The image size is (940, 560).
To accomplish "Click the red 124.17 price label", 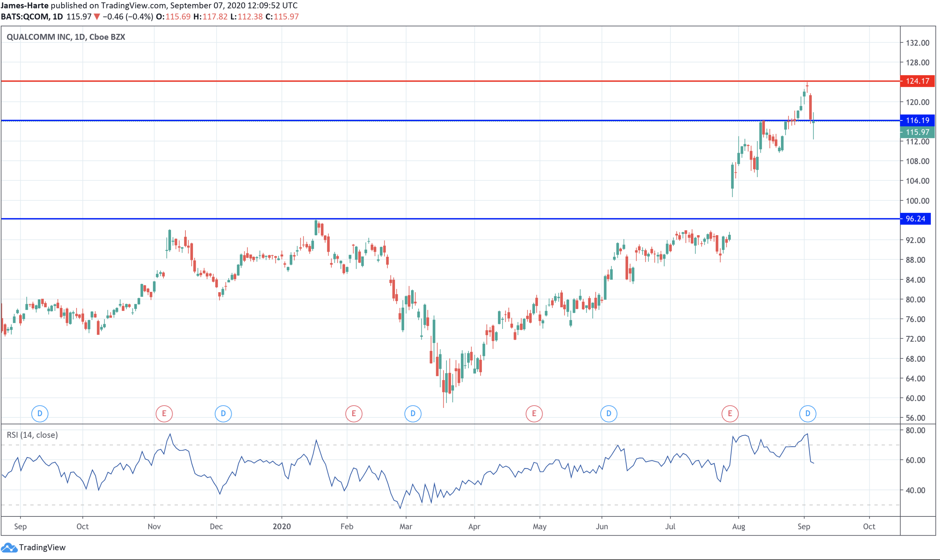I will point(917,81).
